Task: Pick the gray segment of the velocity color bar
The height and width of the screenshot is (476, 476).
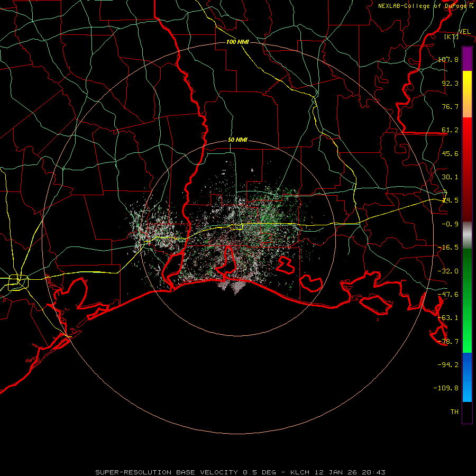Action: [467, 235]
